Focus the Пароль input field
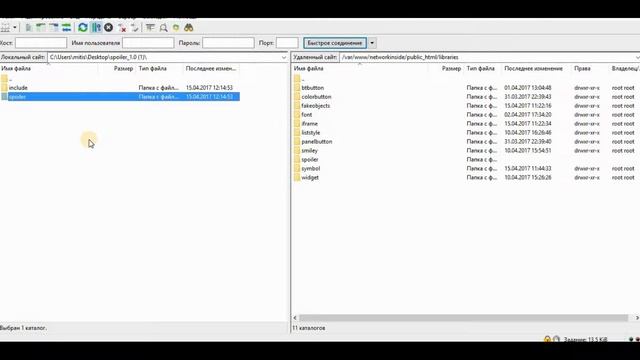 (228, 43)
